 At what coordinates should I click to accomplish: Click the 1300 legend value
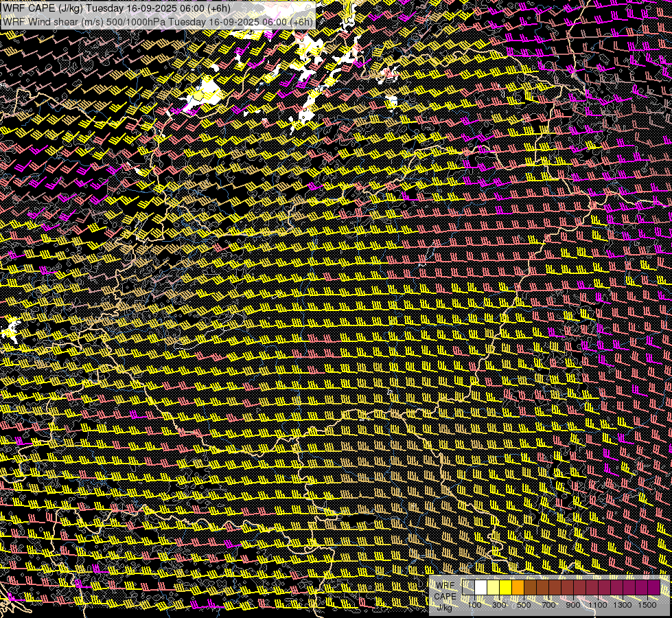623,605
